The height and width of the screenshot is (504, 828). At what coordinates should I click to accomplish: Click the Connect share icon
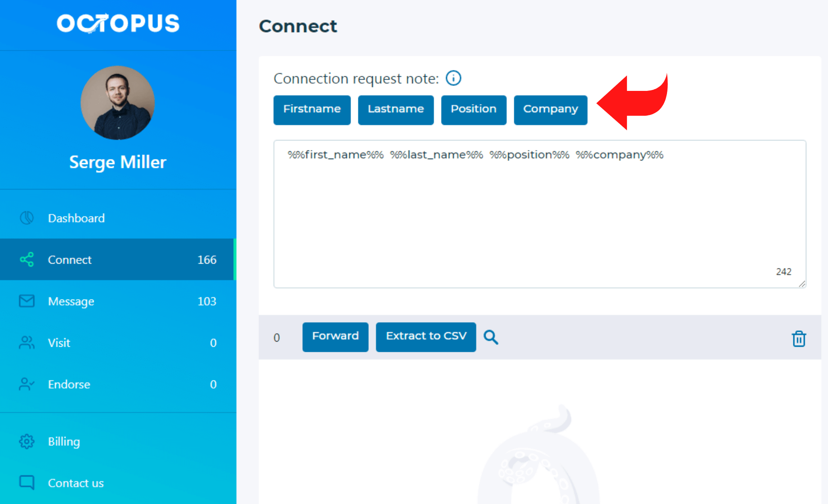click(27, 259)
